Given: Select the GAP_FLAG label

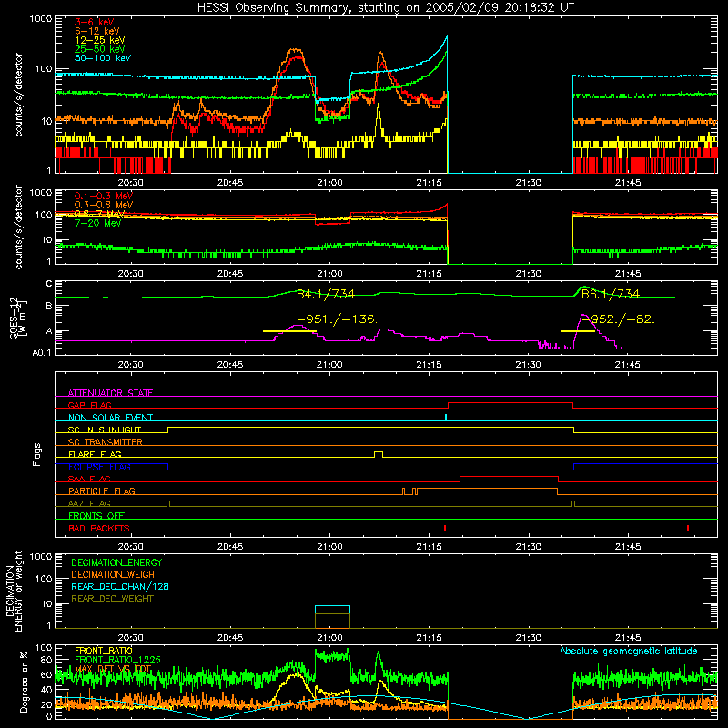Looking at the screenshot, I should pyautogui.click(x=89, y=405).
